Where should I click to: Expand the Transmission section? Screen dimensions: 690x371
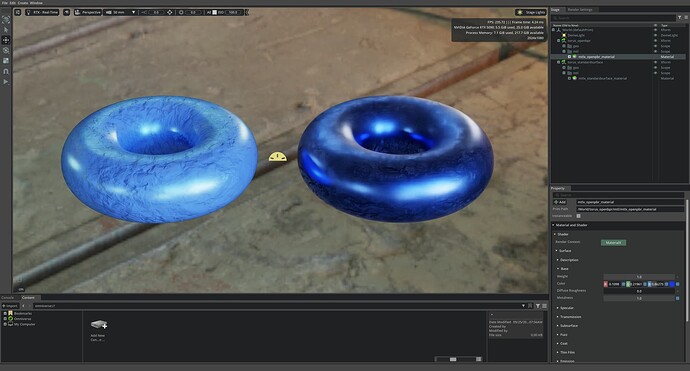point(558,317)
